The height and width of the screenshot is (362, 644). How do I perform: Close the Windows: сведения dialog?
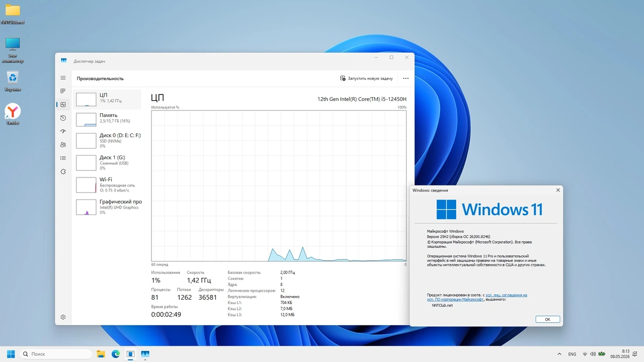[x=558, y=190]
